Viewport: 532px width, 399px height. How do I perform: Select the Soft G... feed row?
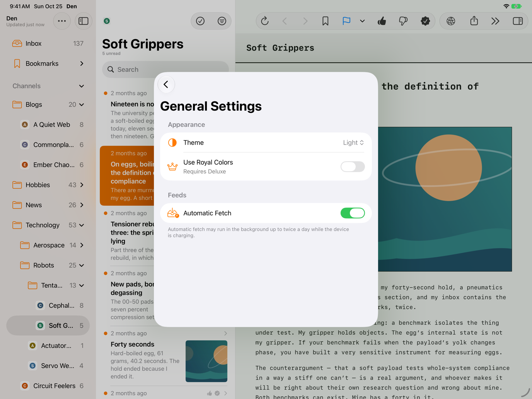[48, 326]
